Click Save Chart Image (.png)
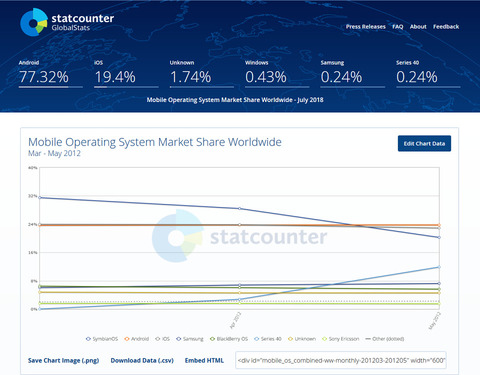480x375 pixels. point(63,360)
